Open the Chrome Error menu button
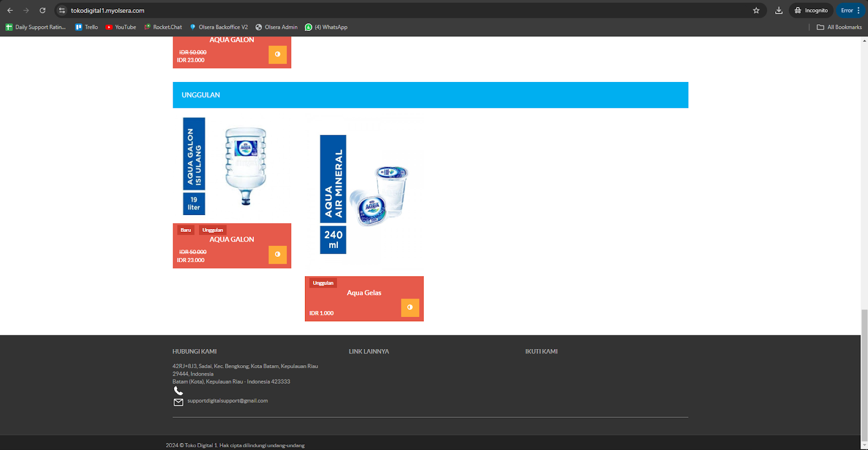Image resolution: width=868 pixels, height=450 pixels. click(x=851, y=10)
